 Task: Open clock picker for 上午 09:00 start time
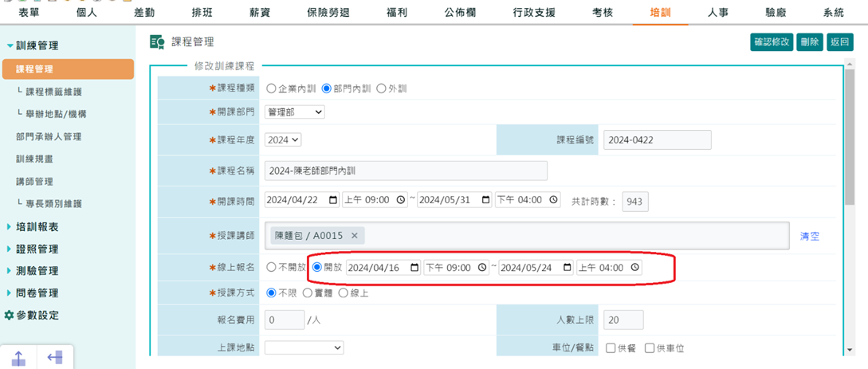pyautogui.click(x=402, y=200)
